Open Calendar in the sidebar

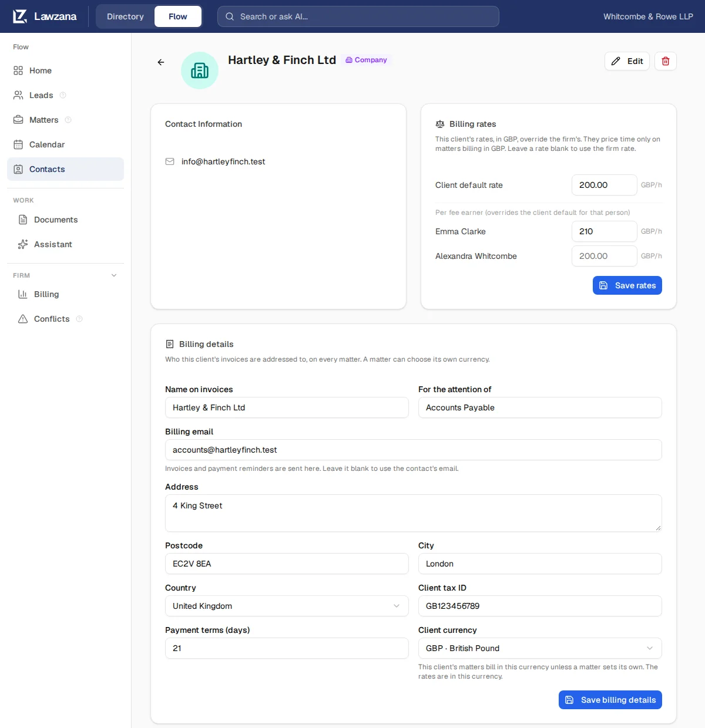(x=65, y=144)
